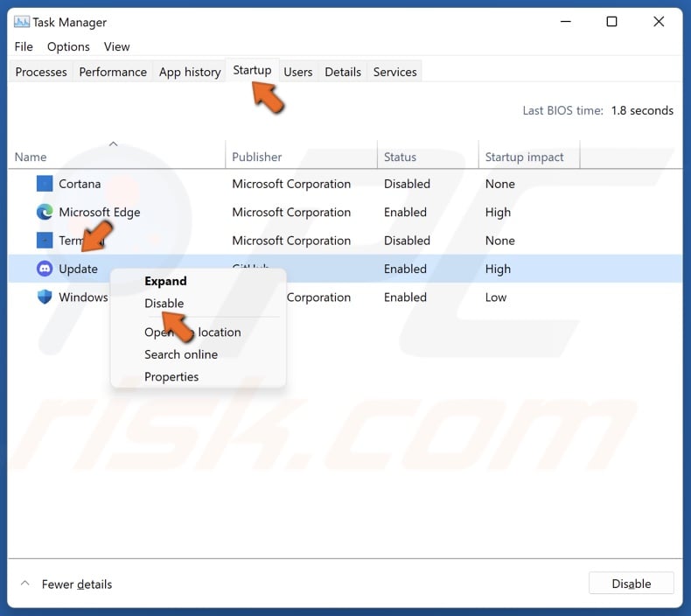Click the Fewer details link
The width and height of the screenshot is (691, 616).
point(77,584)
